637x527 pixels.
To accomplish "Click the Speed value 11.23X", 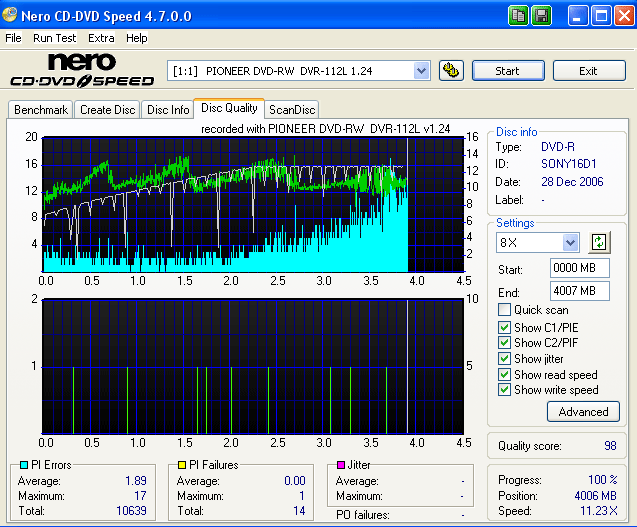I will (598, 511).
